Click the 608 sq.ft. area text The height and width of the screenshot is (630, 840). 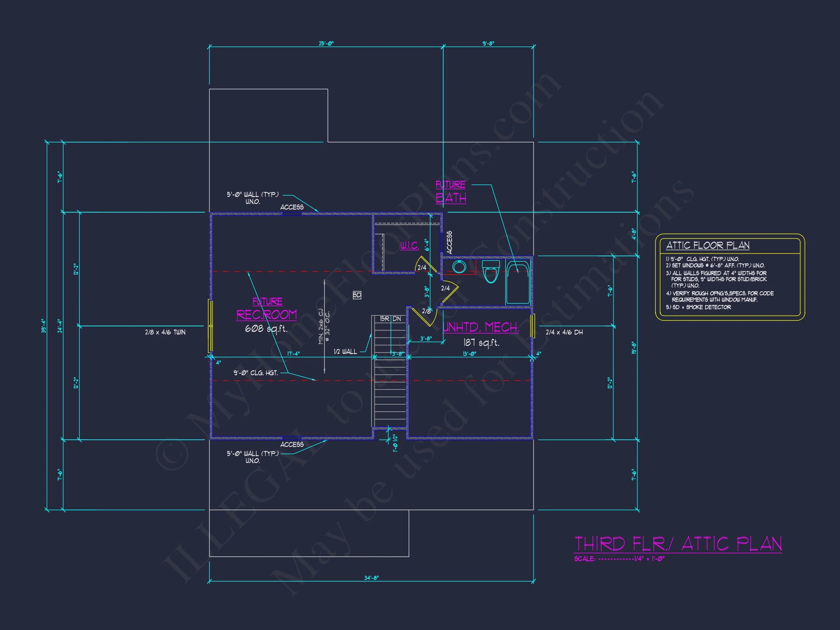click(266, 328)
